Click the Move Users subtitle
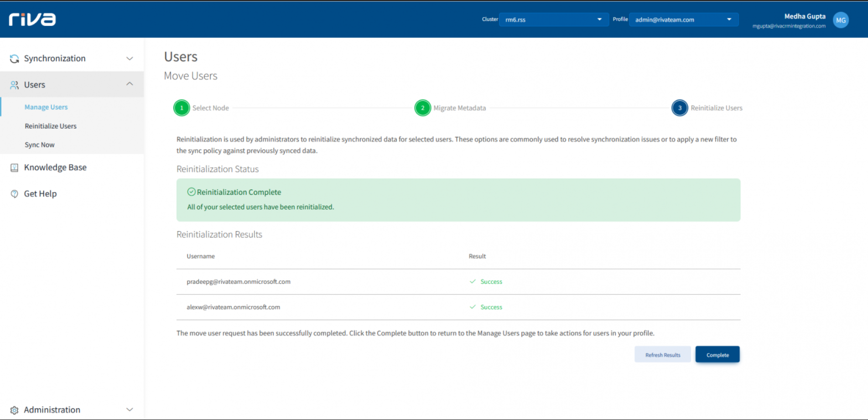868x420 pixels. (191, 76)
